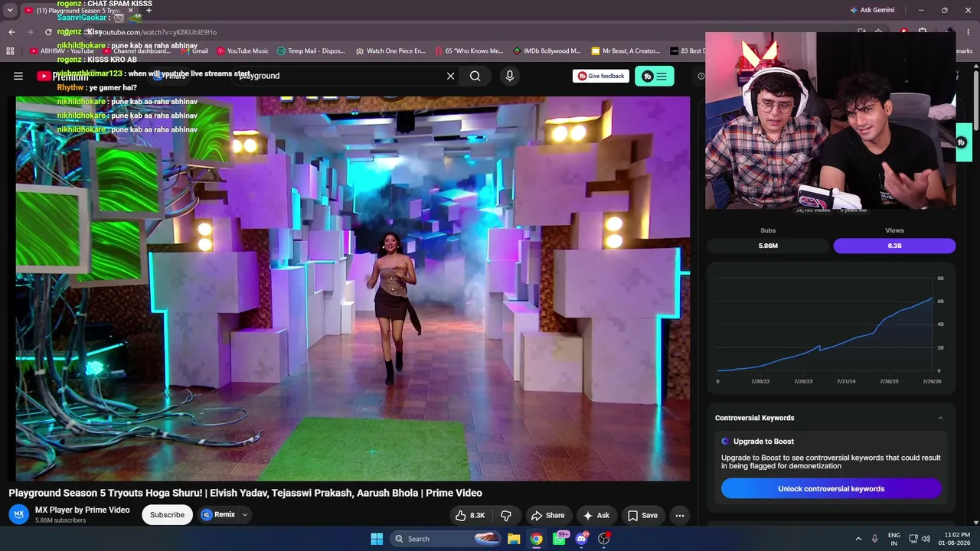980x551 pixels.
Task: Collapse the Controversial Keywords section
Action: tap(940, 418)
